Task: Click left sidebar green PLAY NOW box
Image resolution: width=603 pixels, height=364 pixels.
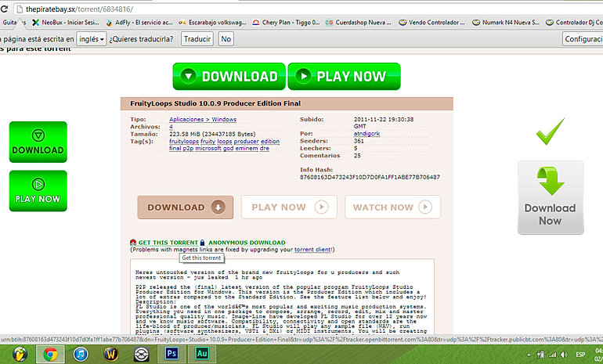Action: click(x=38, y=191)
